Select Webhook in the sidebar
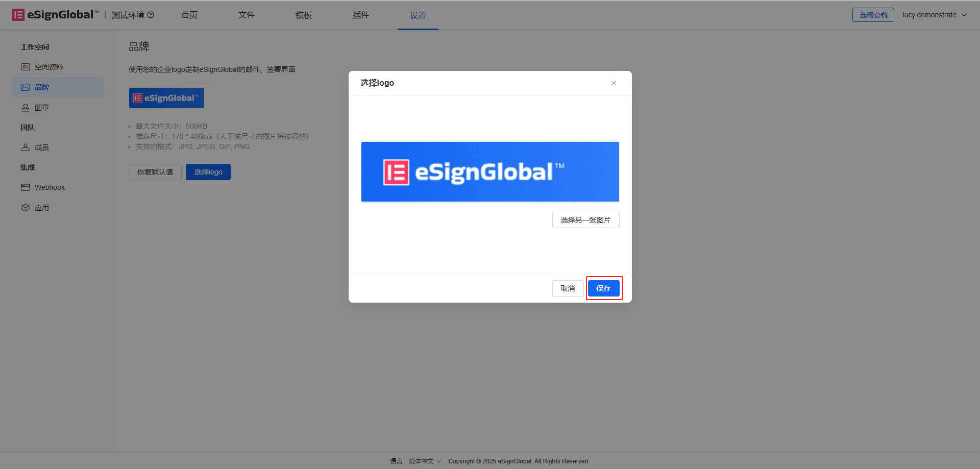The image size is (980, 469). click(x=58, y=187)
